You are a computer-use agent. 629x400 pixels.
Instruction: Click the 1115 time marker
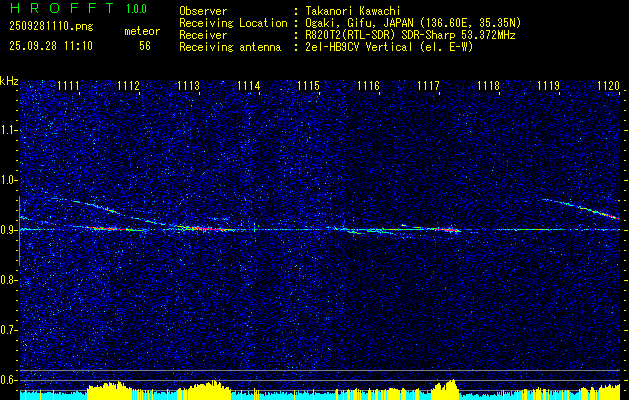pyautogui.click(x=308, y=85)
